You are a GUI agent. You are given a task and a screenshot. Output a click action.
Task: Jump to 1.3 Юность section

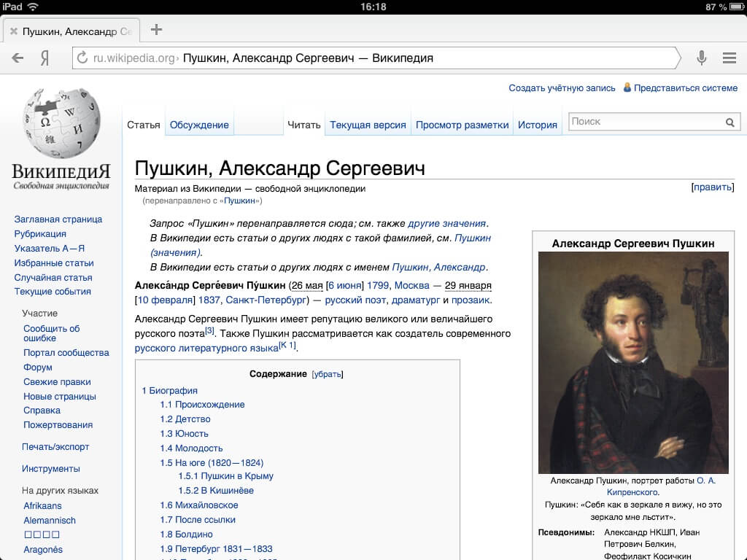click(185, 434)
